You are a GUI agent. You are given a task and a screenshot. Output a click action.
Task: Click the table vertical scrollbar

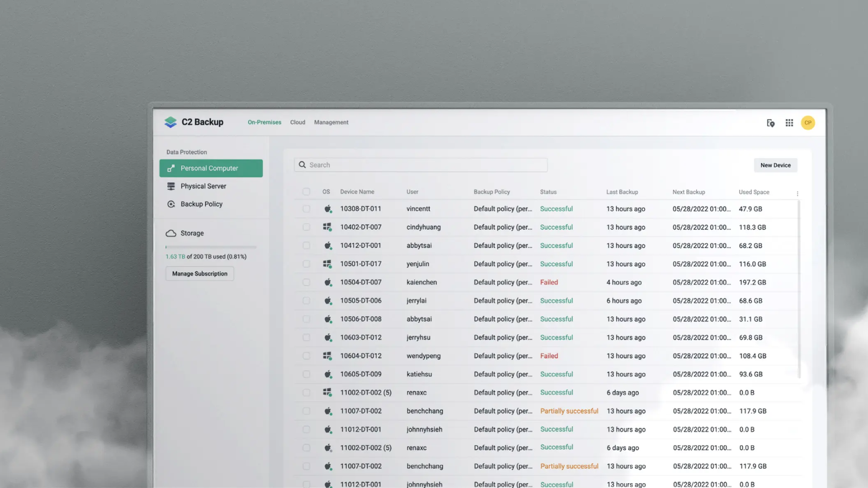click(x=799, y=289)
